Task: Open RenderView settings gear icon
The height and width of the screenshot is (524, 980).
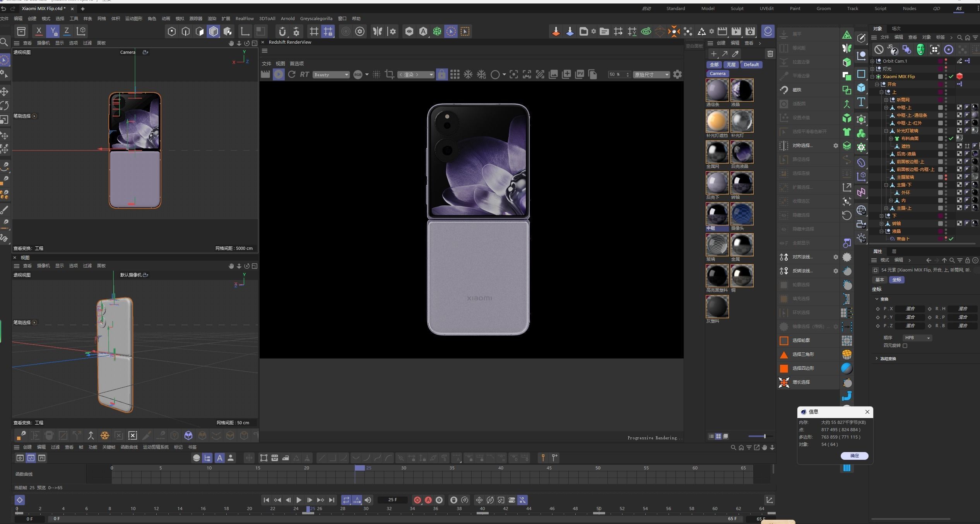Action: pos(677,74)
